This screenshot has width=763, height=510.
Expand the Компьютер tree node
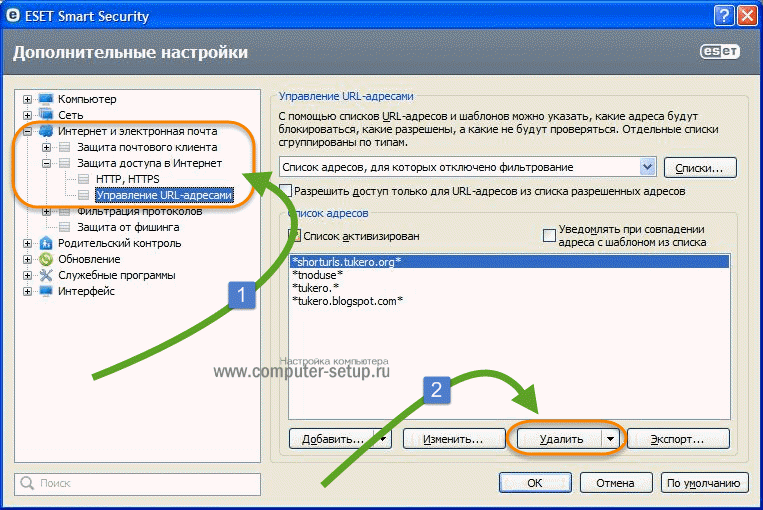(27, 99)
